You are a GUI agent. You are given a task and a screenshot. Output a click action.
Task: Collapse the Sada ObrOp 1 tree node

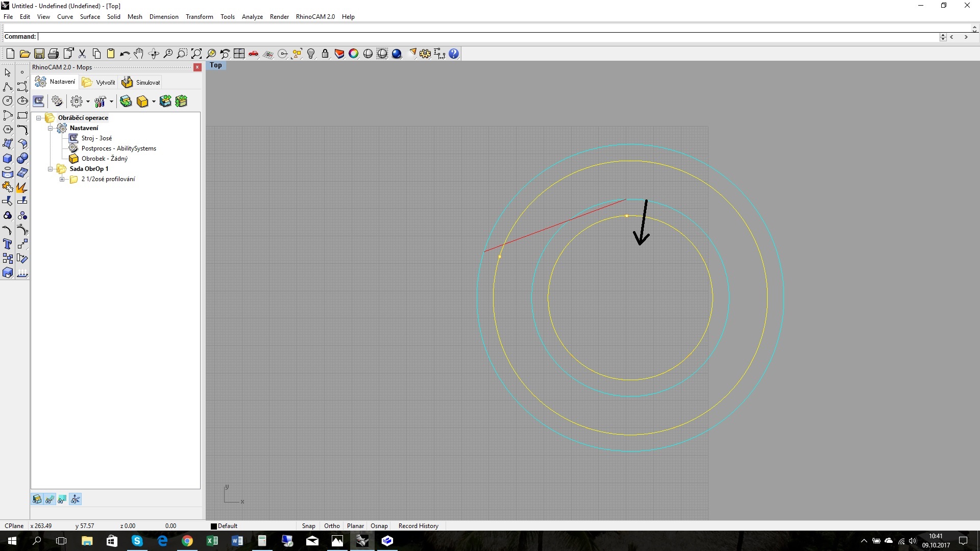coord(51,169)
